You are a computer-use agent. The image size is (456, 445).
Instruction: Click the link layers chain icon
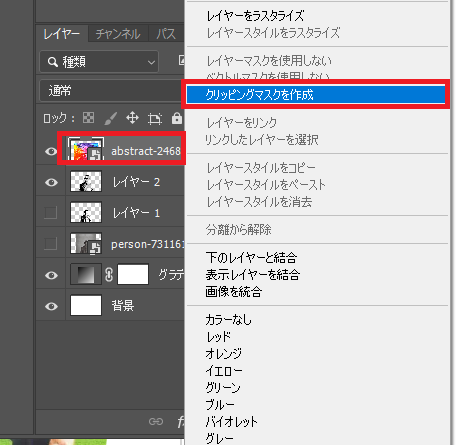coord(156,422)
